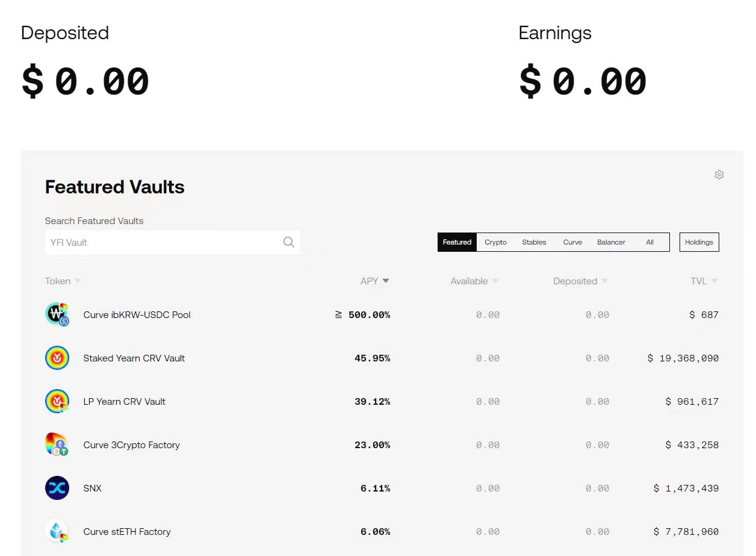The width and height of the screenshot is (756, 556).
Task: Switch to the Crypto filter tab
Action: click(495, 242)
